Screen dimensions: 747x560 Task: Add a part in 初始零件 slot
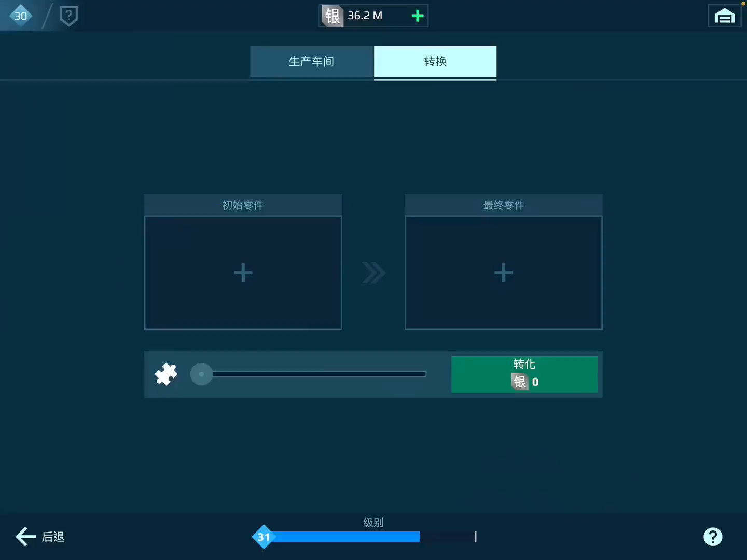[x=243, y=273]
